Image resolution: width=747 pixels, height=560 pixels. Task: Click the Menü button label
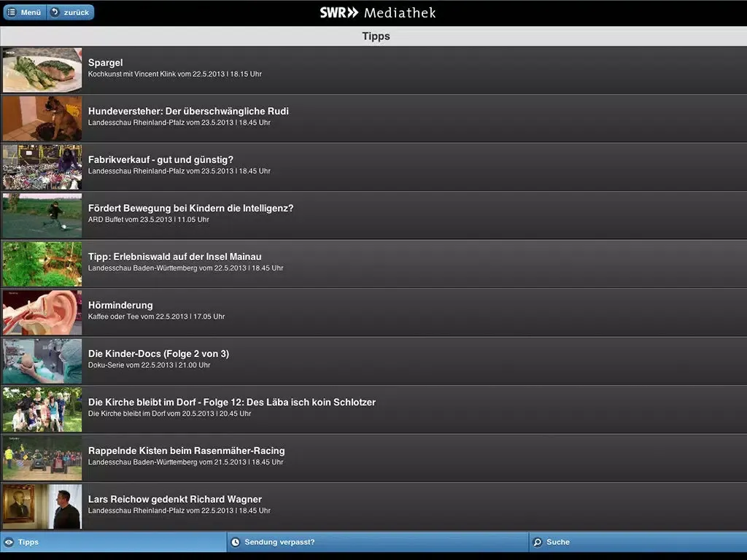31,12
